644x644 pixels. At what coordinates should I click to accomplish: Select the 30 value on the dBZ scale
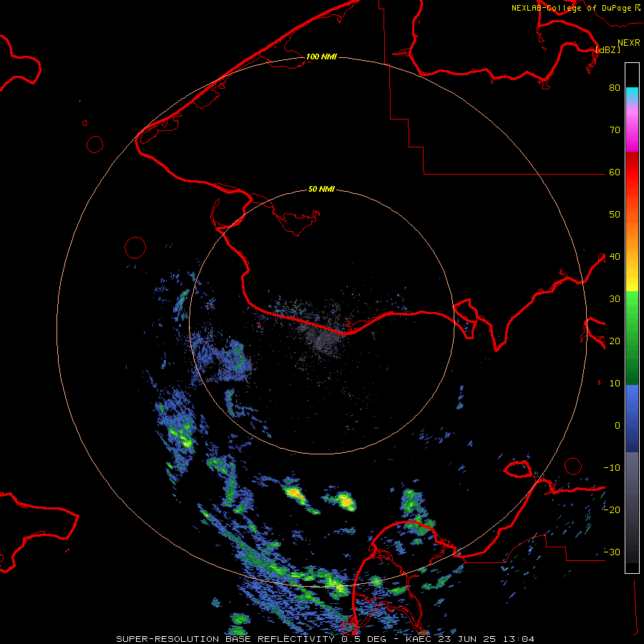tap(615, 299)
